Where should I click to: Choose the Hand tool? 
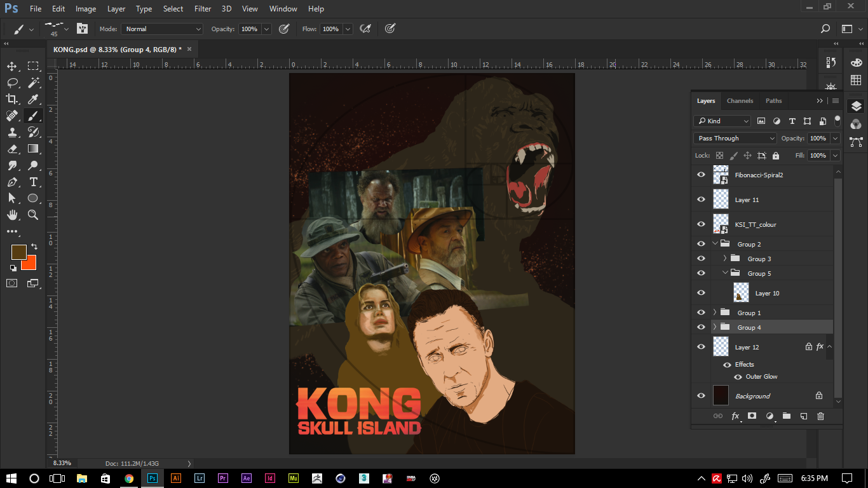point(12,215)
